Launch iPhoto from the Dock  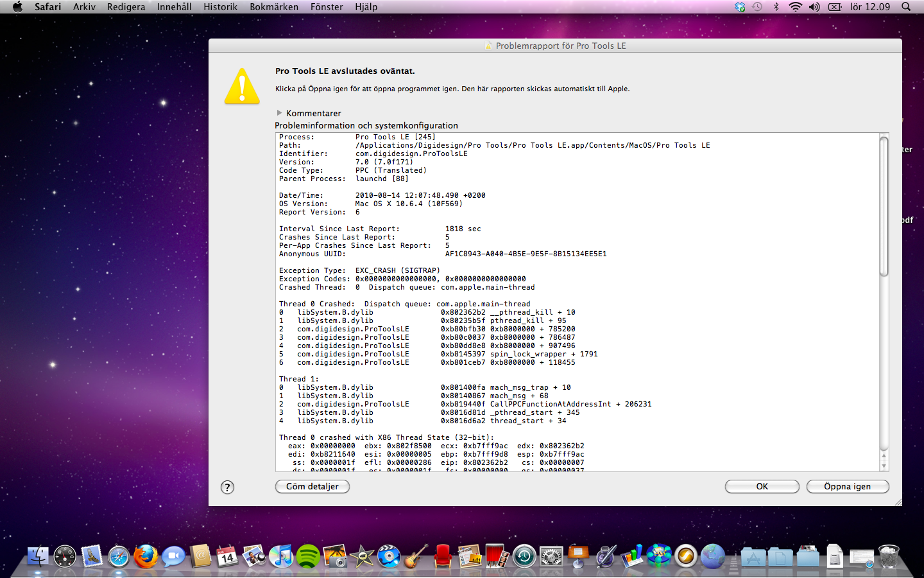(x=335, y=556)
